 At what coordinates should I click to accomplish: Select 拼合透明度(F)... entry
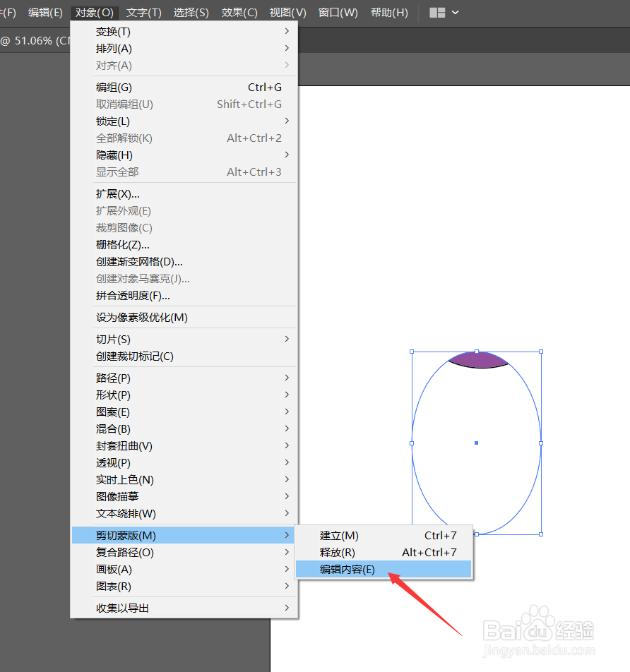tap(184, 296)
